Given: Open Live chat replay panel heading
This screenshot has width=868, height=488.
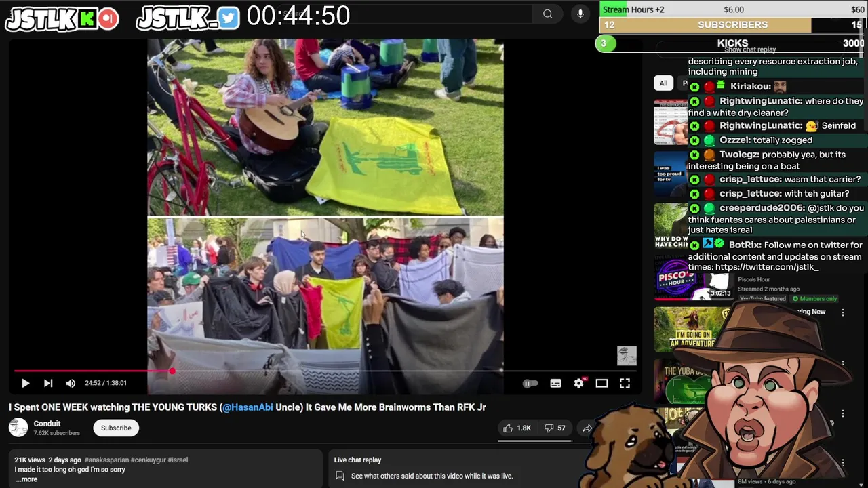Looking at the screenshot, I should click(x=357, y=460).
